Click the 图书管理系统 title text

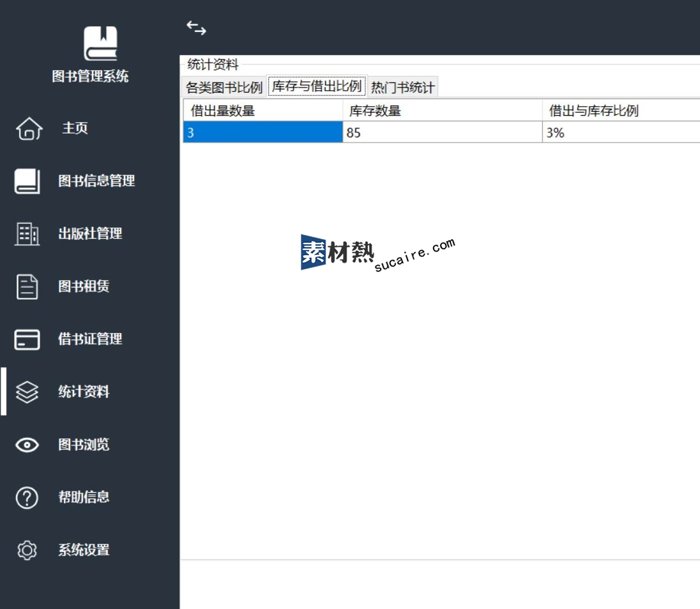[x=90, y=76]
